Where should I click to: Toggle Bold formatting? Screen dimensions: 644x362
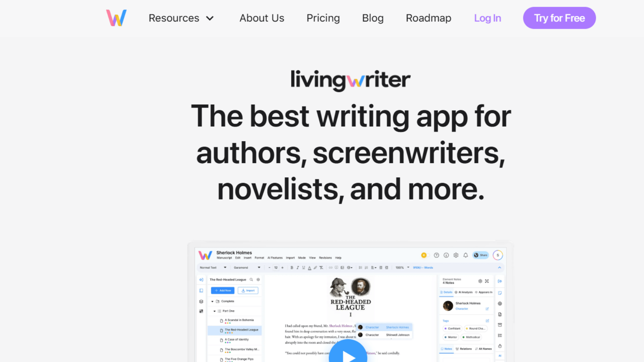[292, 267]
